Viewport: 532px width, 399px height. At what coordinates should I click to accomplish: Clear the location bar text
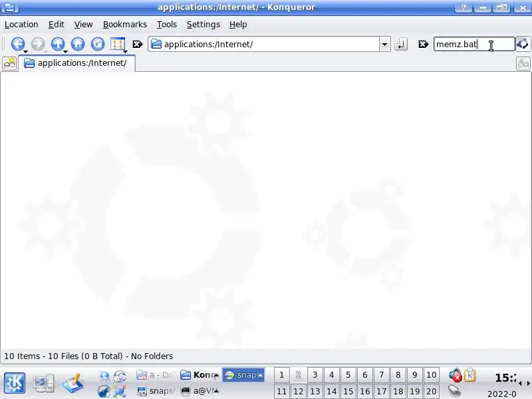pyautogui.click(x=138, y=45)
